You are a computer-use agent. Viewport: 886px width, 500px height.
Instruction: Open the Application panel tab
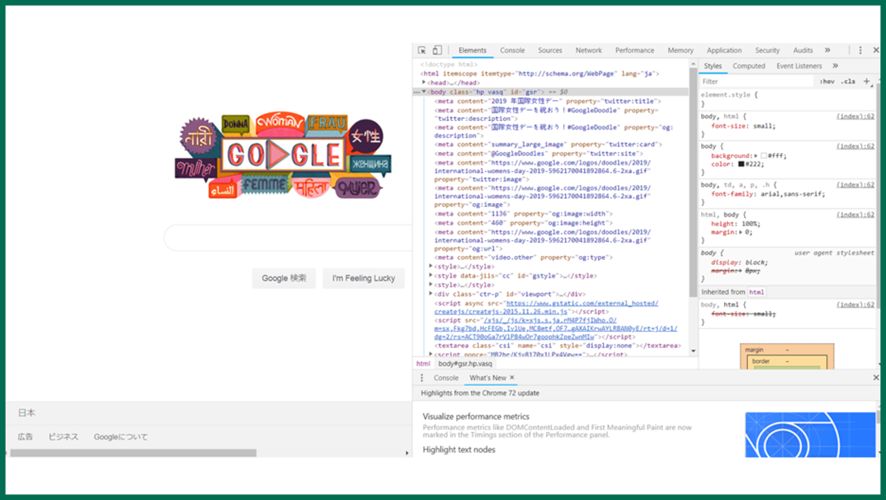coord(724,50)
